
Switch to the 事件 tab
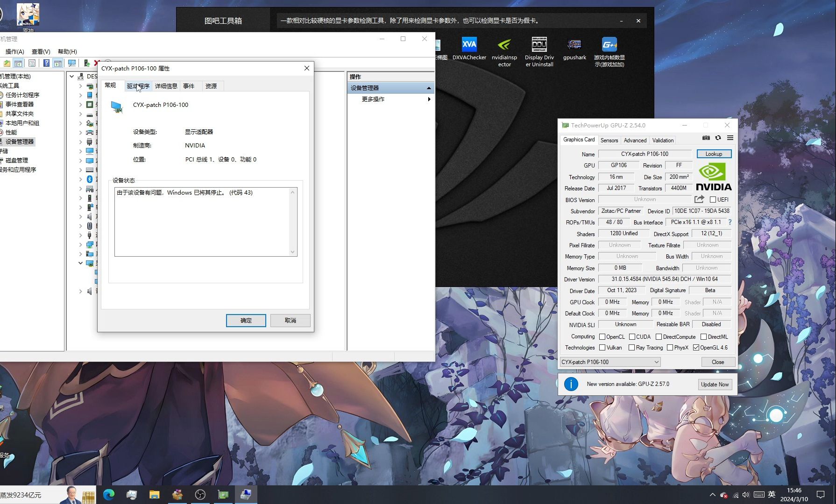coord(189,86)
